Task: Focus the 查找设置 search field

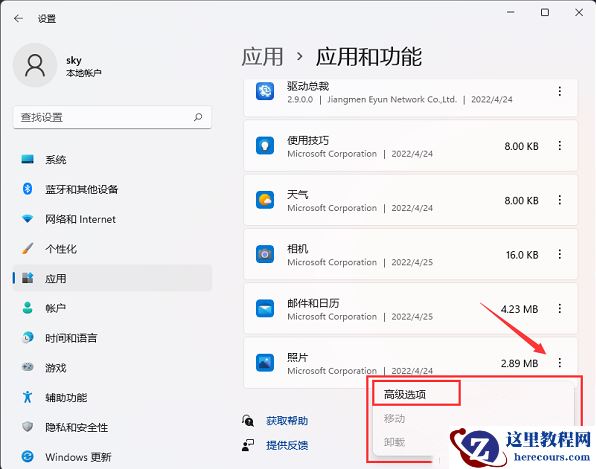Action: [x=112, y=117]
